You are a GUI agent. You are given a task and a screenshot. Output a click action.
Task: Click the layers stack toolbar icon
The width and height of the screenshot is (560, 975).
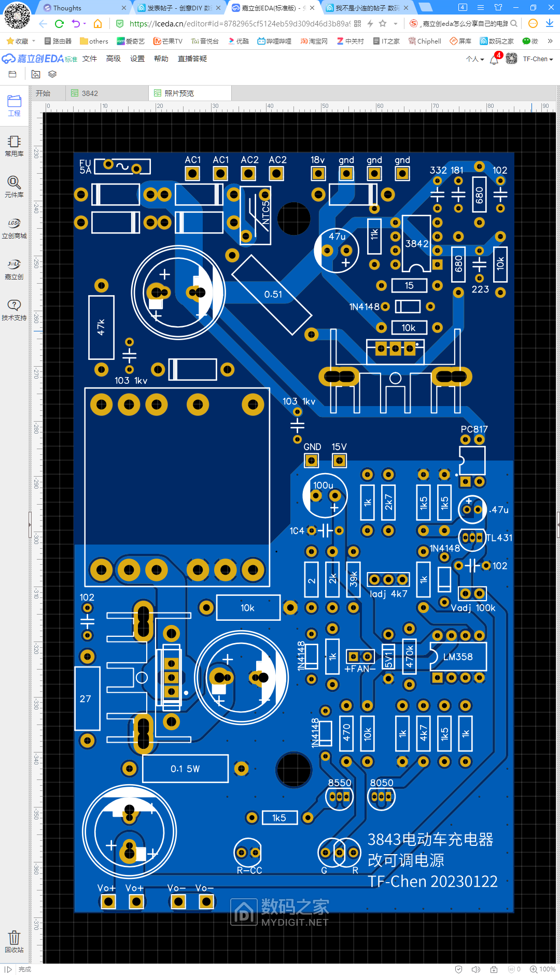point(52,75)
